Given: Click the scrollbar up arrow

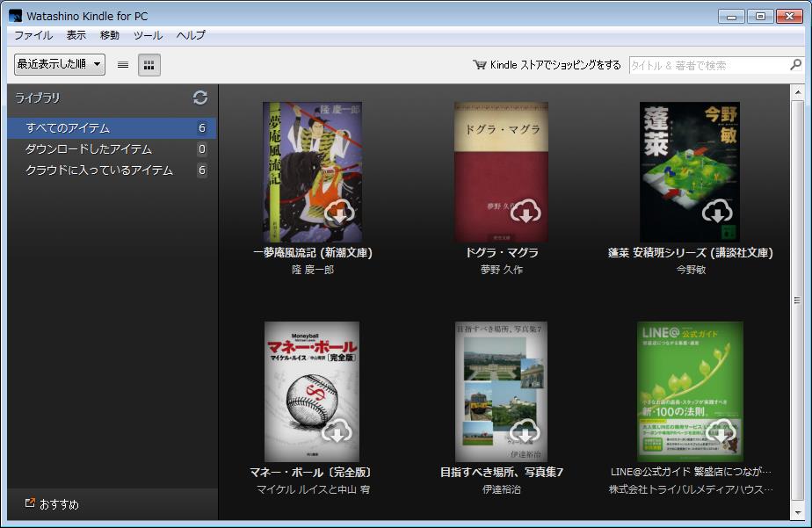Looking at the screenshot, I should click(798, 92).
